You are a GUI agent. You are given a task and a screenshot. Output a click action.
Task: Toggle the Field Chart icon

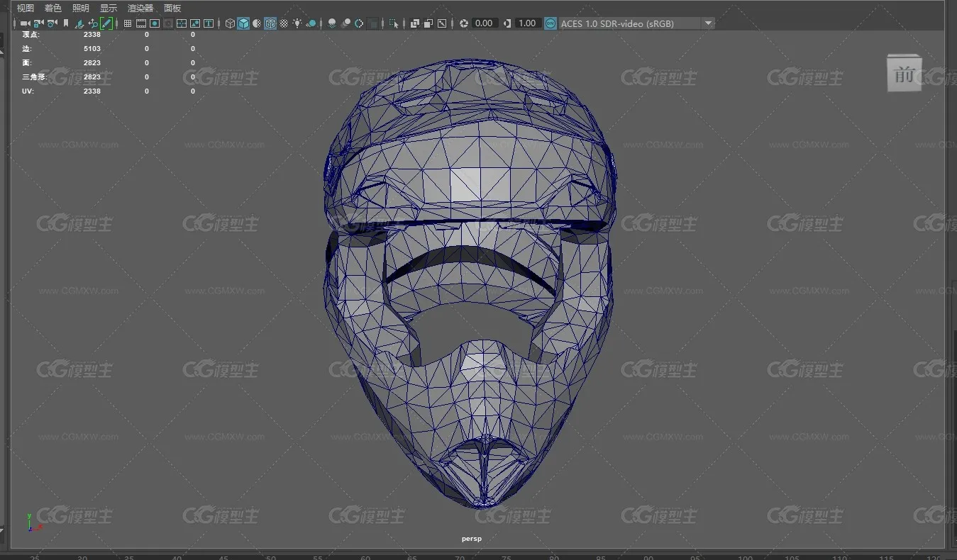tap(182, 23)
